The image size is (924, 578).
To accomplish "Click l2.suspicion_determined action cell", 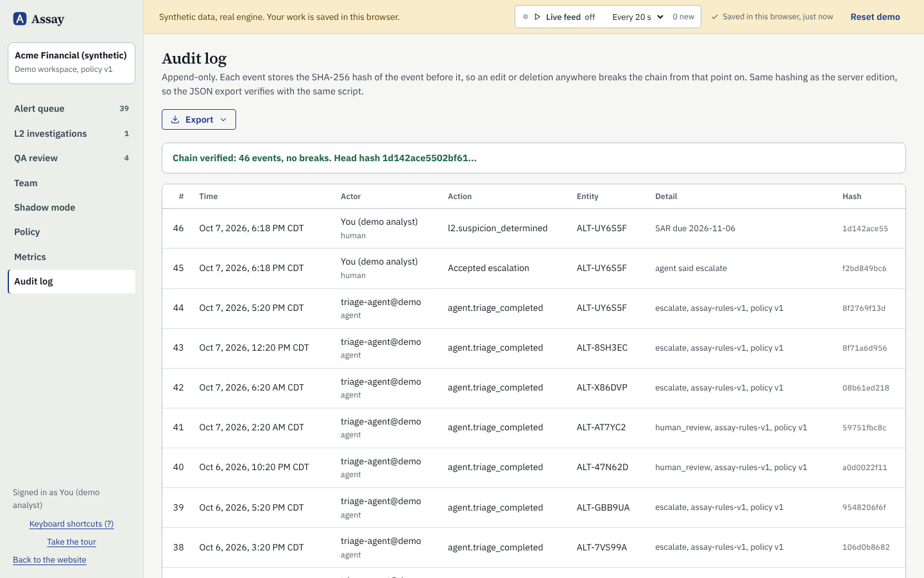I will click(497, 228).
